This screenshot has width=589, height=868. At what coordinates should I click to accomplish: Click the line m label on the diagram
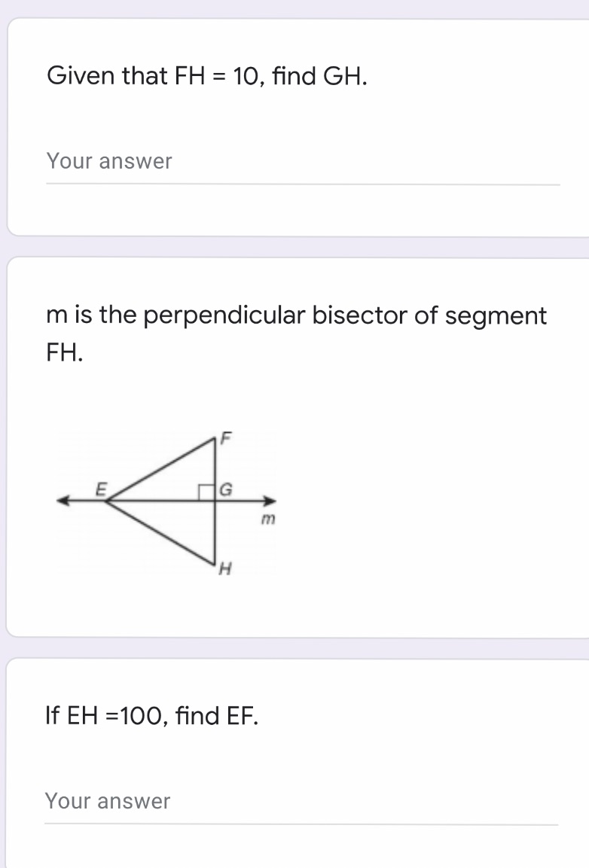coord(269,517)
